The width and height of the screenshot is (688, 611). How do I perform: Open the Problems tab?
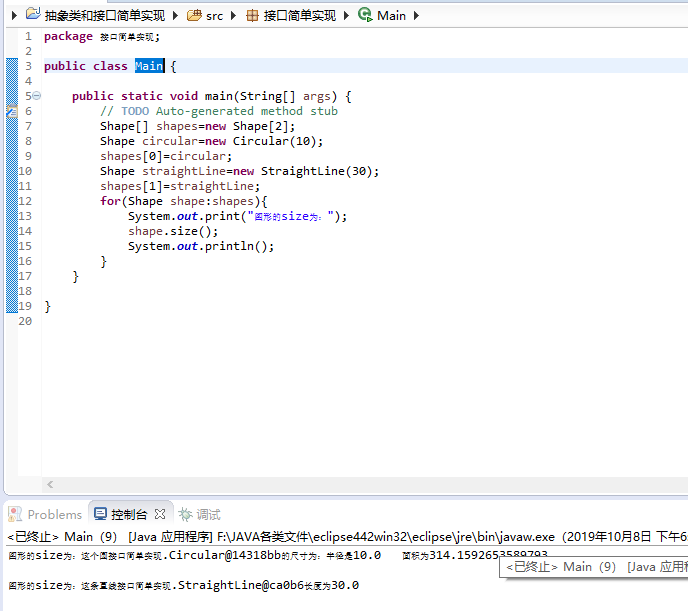pos(45,514)
